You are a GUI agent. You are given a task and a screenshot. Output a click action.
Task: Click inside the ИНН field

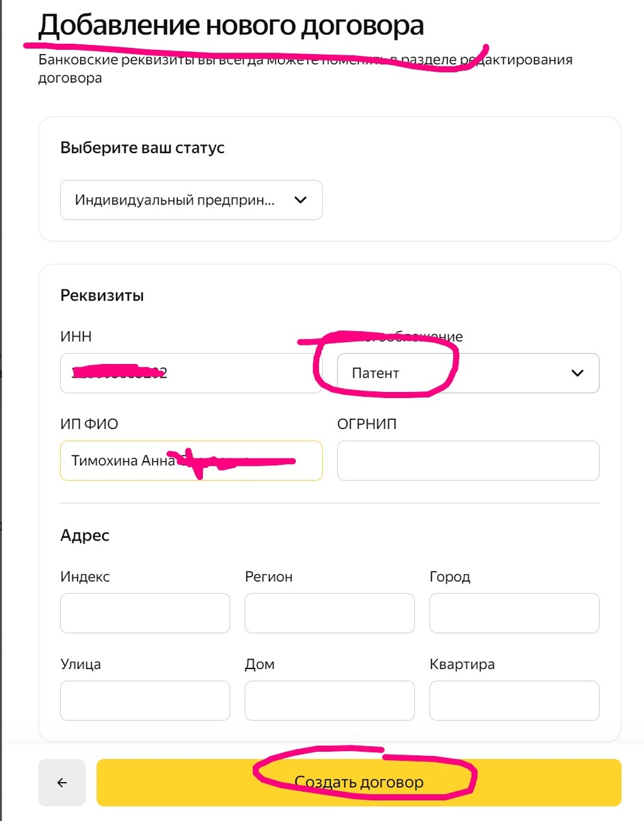tap(191, 373)
